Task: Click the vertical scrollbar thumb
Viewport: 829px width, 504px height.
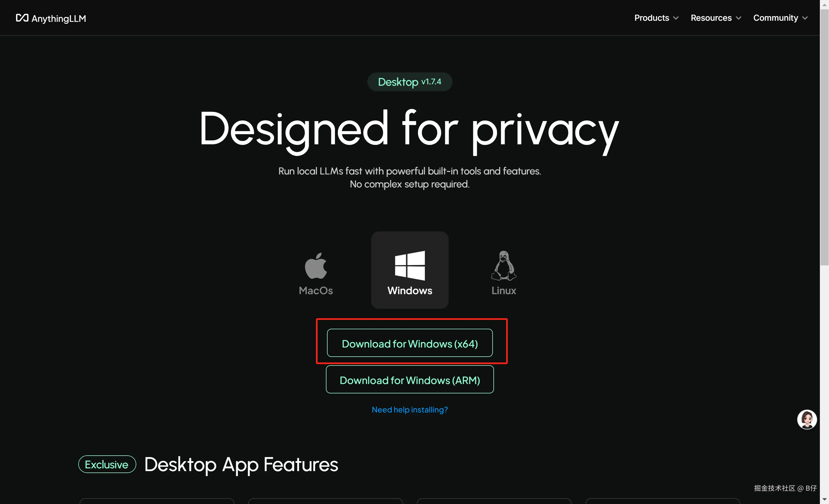Action: coord(824,135)
